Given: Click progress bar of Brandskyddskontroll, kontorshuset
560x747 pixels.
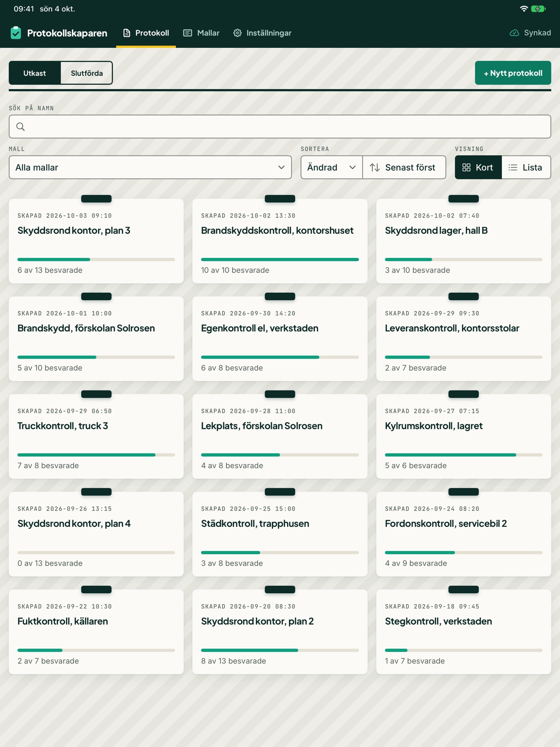Looking at the screenshot, I should [x=280, y=260].
